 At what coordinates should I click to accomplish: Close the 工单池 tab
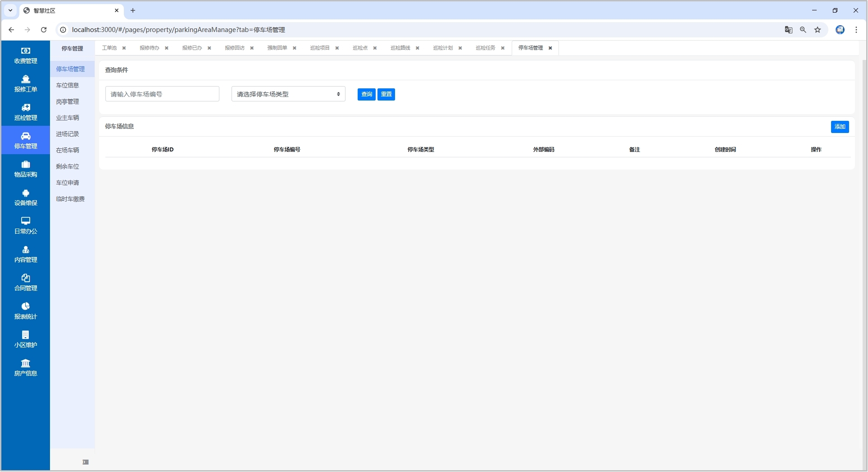click(x=124, y=48)
